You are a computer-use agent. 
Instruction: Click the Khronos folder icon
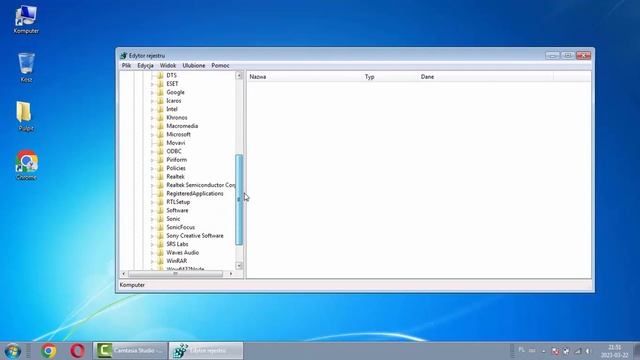[160, 118]
